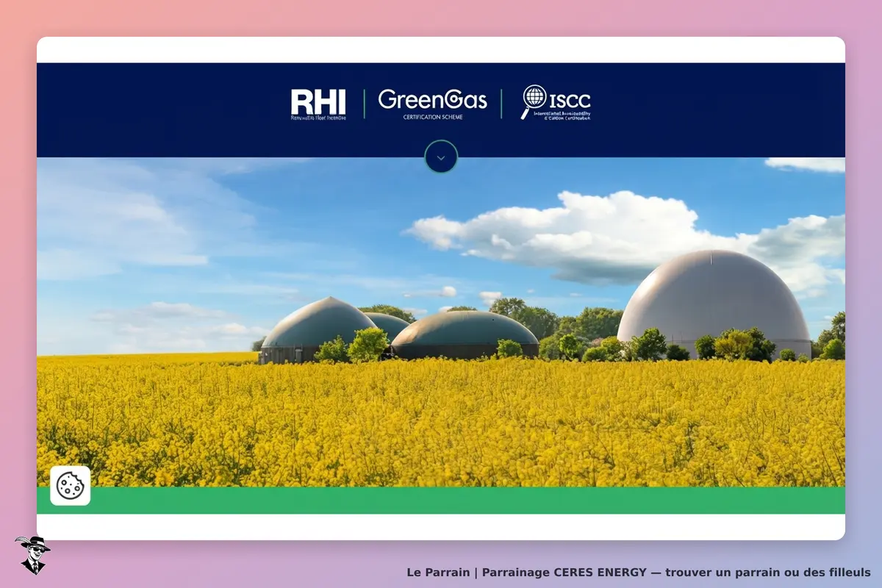Click the white strip above the navy banner

441,50
